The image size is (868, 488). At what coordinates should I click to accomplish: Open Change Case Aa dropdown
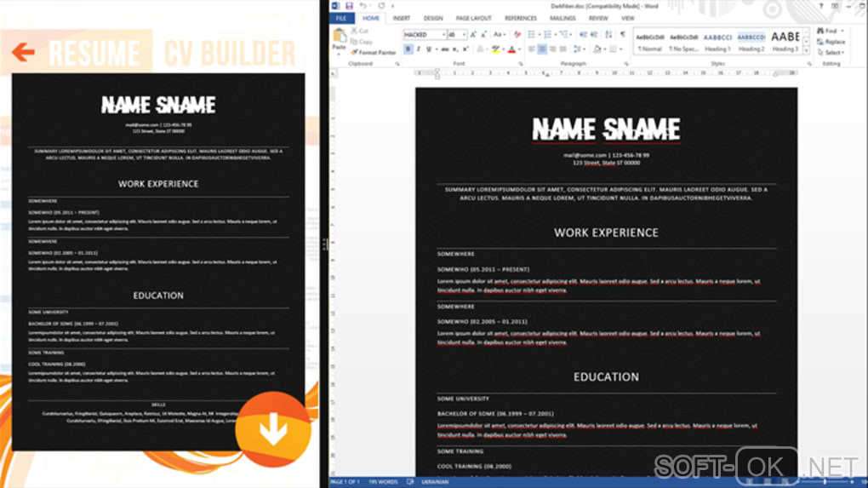[500, 34]
